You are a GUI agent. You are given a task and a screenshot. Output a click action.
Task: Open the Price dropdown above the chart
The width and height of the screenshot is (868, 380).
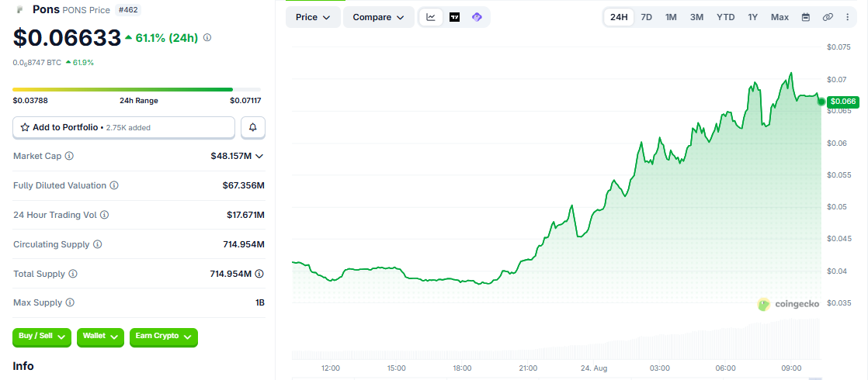click(314, 17)
